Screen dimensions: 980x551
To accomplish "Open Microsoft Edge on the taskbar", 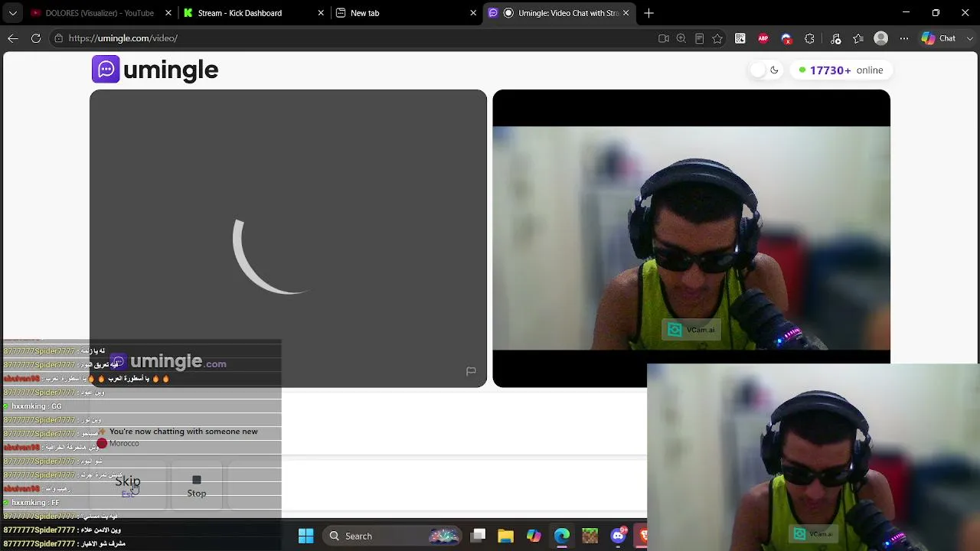I will [x=562, y=536].
